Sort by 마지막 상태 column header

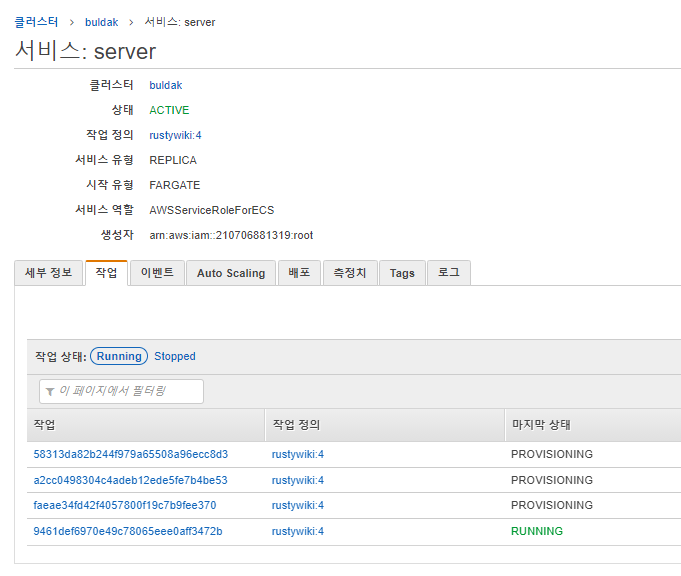tap(540, 425)
